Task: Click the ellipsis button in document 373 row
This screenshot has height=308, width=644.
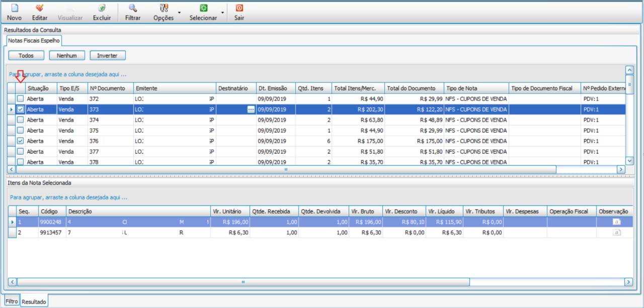Action: point(251,110)
